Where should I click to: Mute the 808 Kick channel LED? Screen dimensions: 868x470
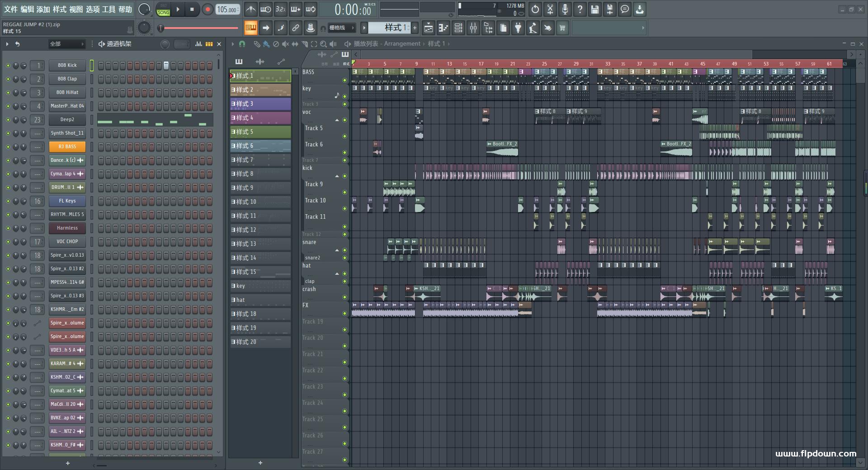pyautogui.click(x=8, y=66)
